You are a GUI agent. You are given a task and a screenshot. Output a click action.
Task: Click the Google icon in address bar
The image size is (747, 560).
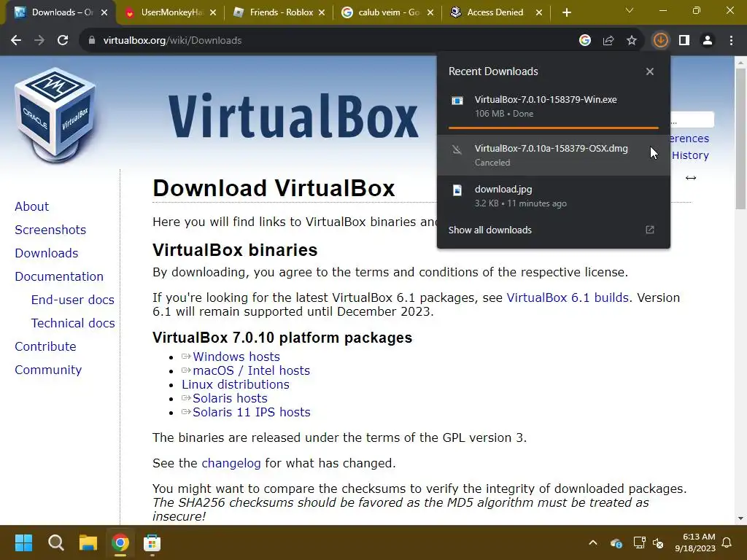584,41
